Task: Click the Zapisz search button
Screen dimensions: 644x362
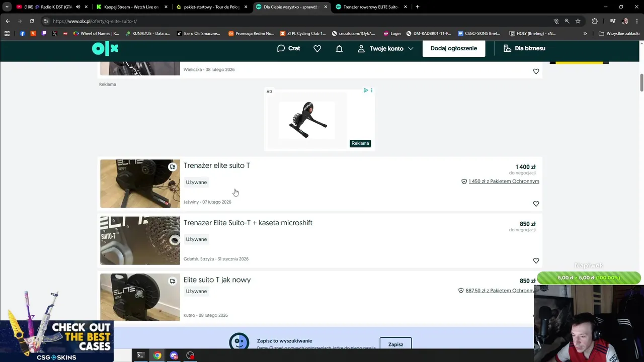Action: click(x=395, y=344)
